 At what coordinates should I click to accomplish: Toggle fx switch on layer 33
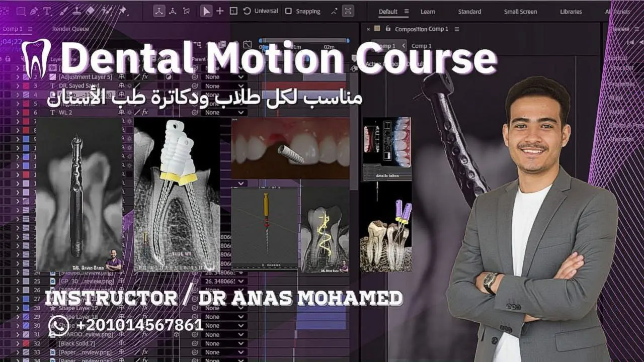[x=145, y=352]
